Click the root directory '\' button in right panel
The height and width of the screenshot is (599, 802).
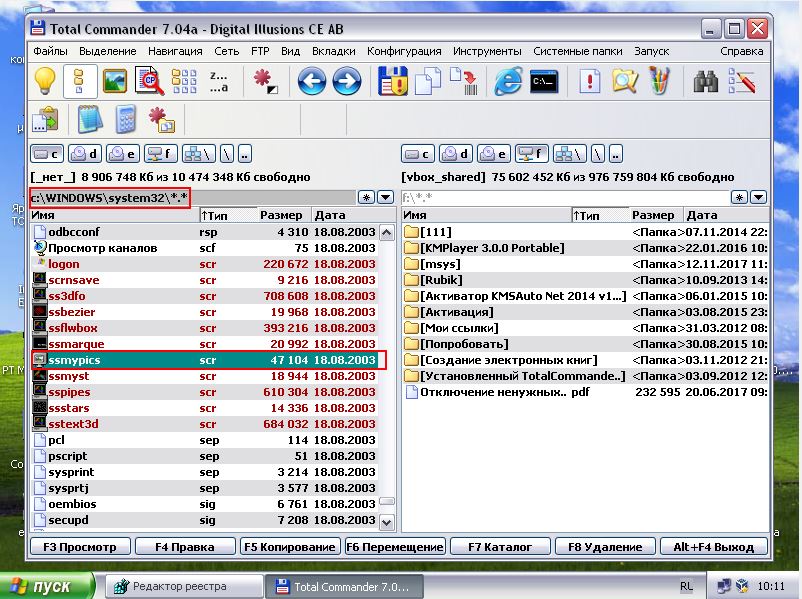(x=598, y=154)
